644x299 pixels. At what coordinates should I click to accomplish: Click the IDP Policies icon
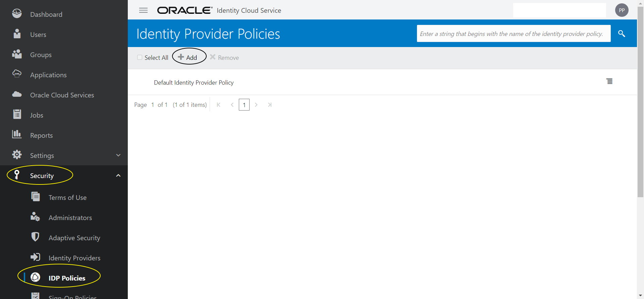pyautogui.click(x=35, y=277)
